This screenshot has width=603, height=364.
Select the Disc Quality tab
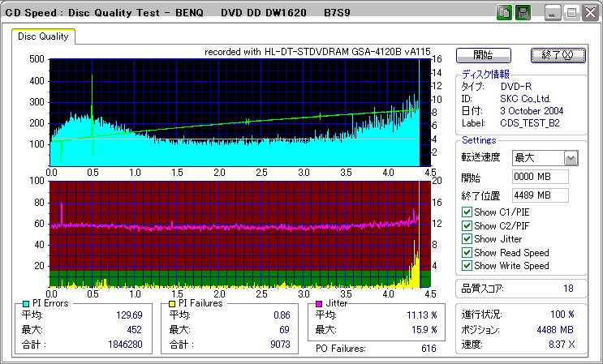pos(43,36)
